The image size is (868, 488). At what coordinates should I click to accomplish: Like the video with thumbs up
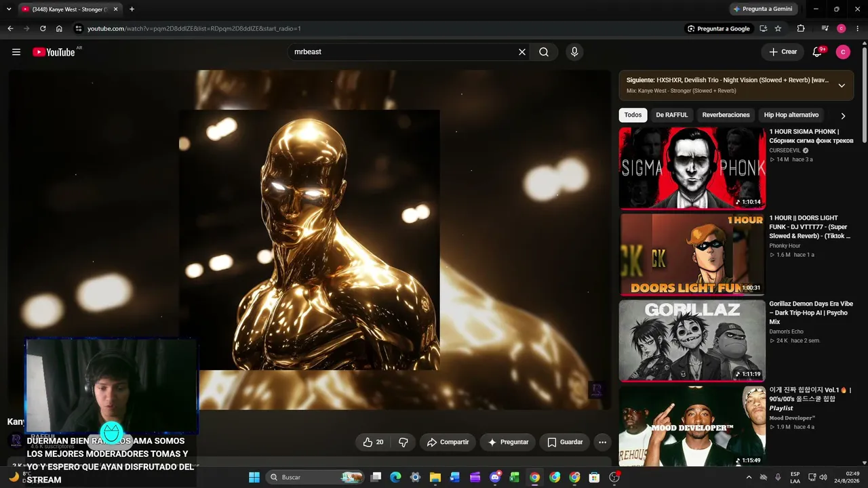click(374, 442)
